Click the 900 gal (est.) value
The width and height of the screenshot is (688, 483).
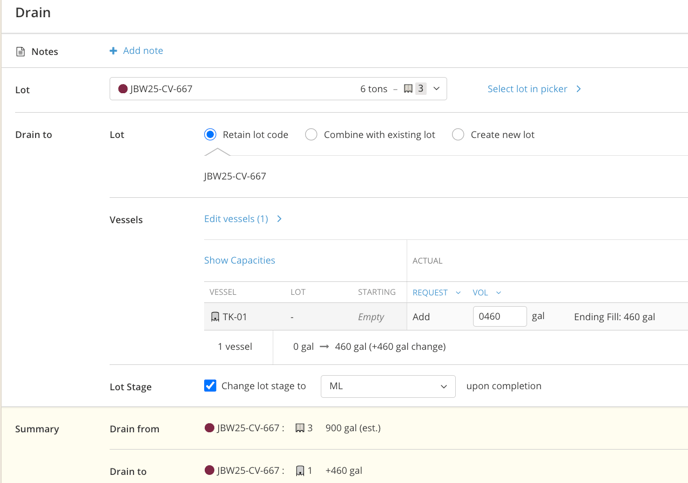point(353,428)
